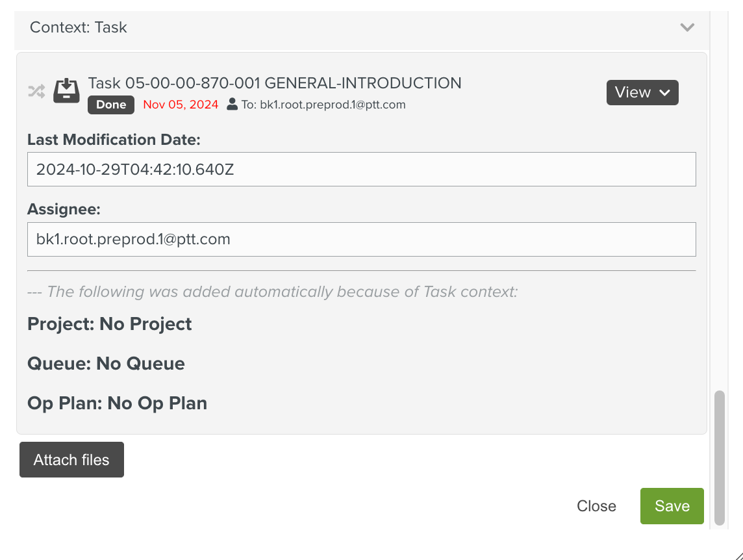Click the Nov 05, 2024 due date

pos(181,105)
